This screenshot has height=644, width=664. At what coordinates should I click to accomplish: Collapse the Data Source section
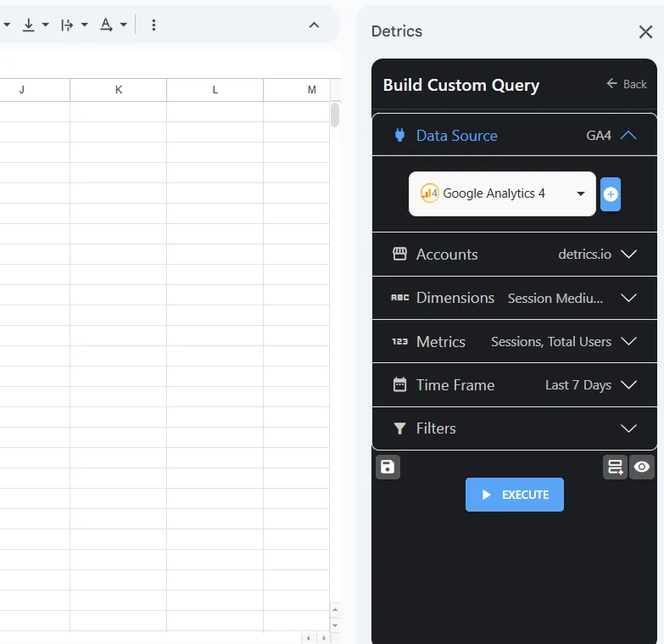[628, 136]
